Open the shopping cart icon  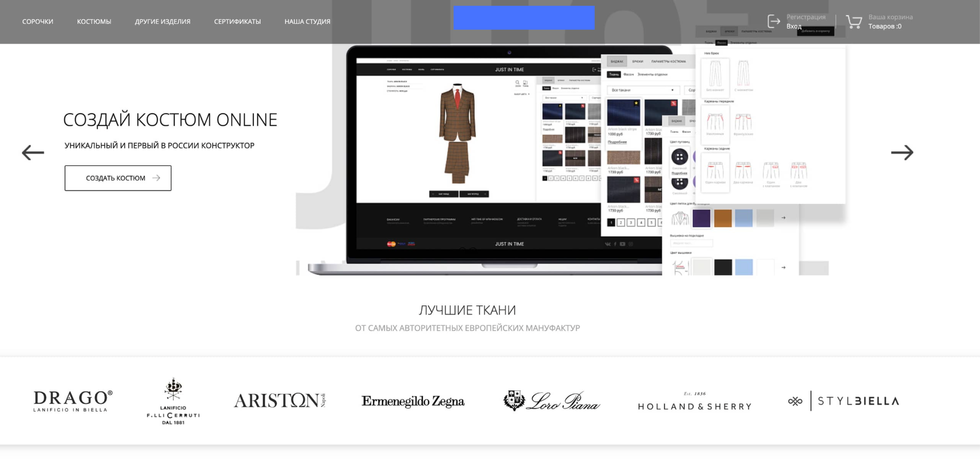coord(854,21)
